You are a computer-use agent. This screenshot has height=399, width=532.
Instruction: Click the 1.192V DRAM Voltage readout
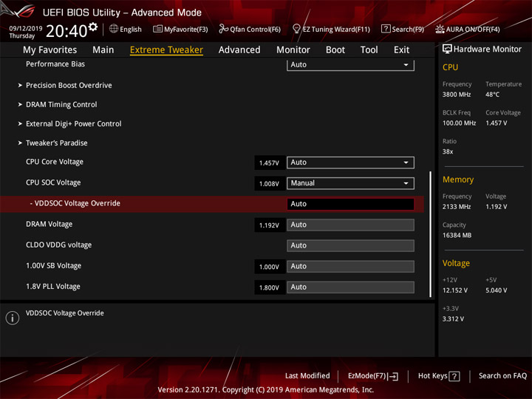269,225
